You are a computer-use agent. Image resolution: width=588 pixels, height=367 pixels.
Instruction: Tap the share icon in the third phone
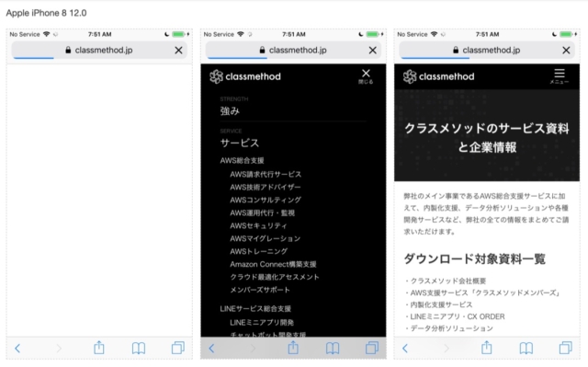point(487,348)
